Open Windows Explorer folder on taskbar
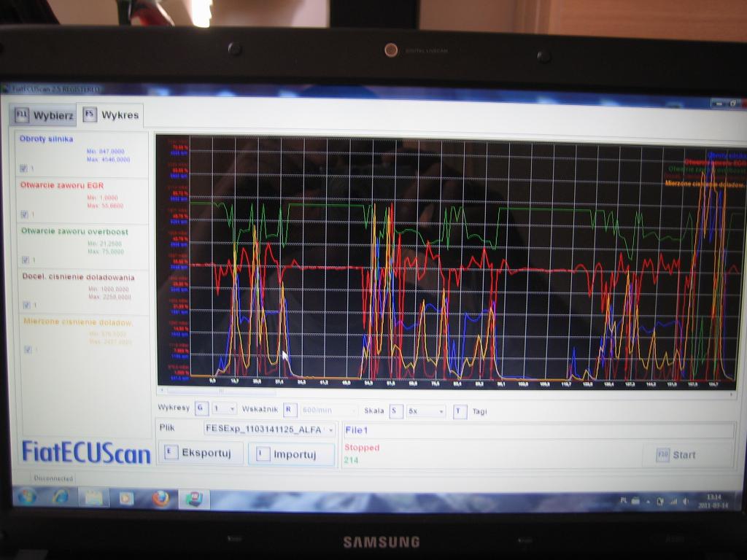The width and height of the screenshot is (747, 560). click(x=93, y=498)
